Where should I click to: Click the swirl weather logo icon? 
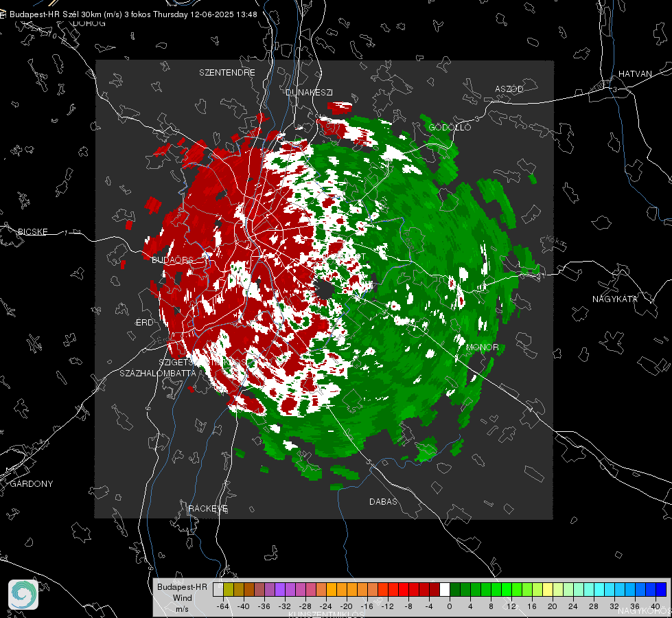pyautogui.click(x=23, y=595)
